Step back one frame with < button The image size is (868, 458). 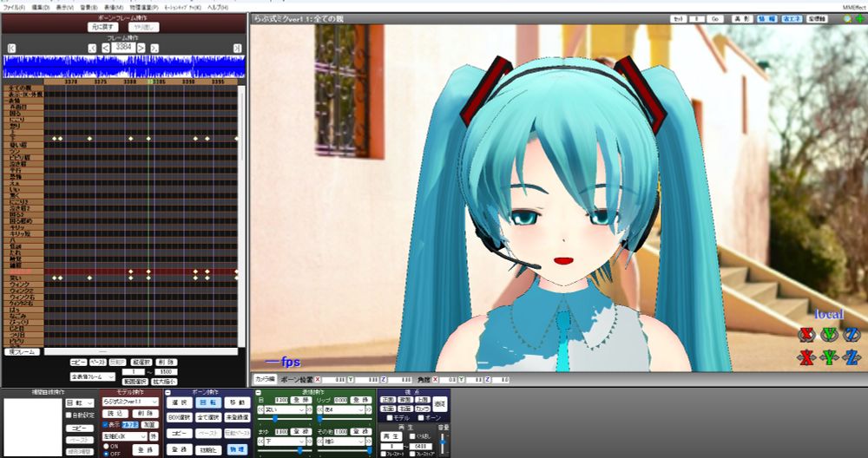tap(106, 48)
